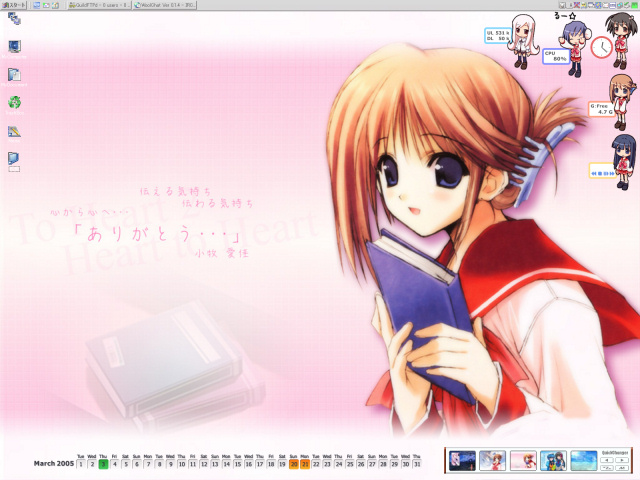Open the desktop icon with pencil and ruler
The image size is (640, 480).
coord(14,133)
